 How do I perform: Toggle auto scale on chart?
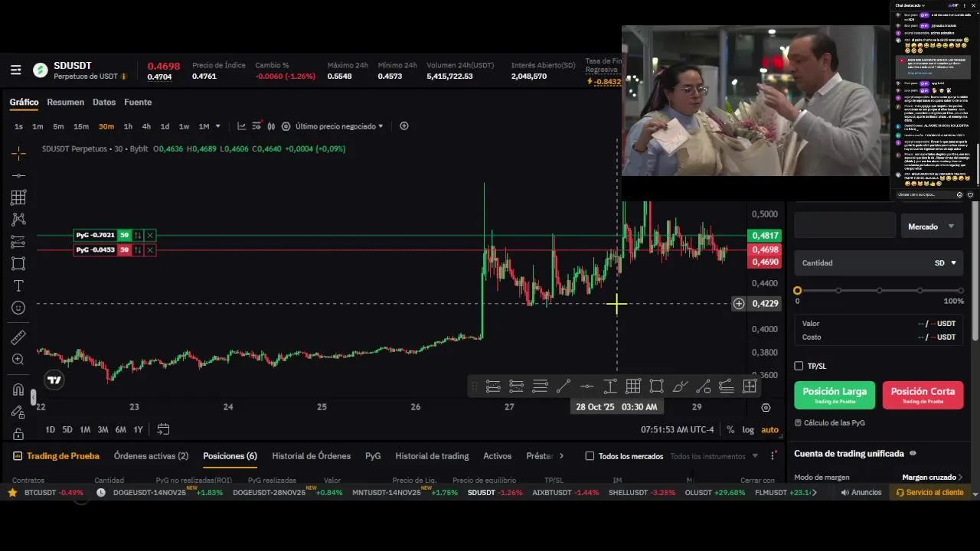pyautogui.click(x=769, y=429)
